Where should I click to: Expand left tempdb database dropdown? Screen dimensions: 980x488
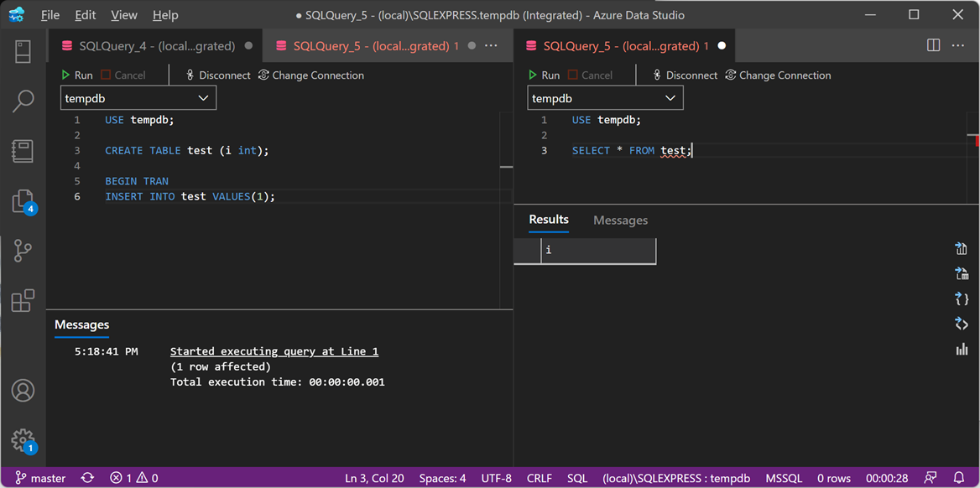tap(138, 98)
